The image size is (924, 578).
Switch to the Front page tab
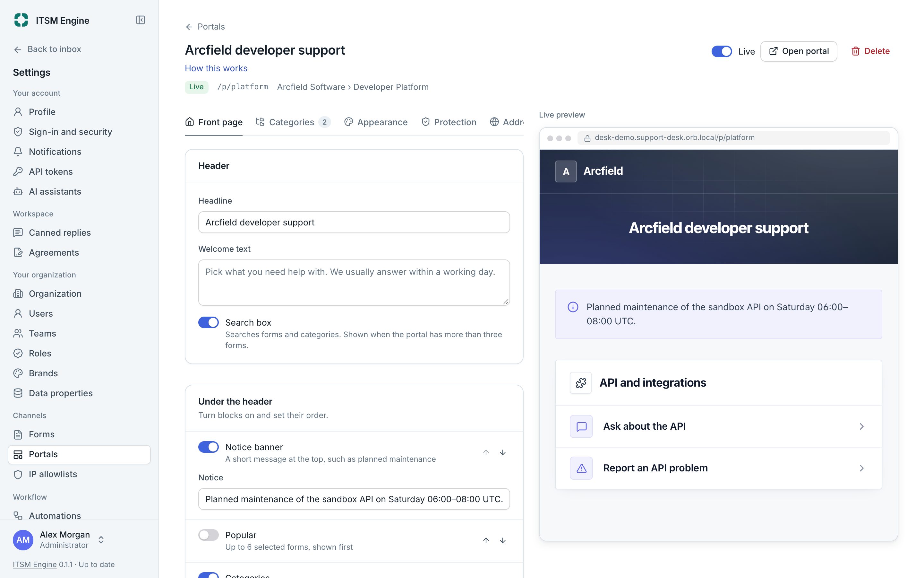pos(213,122)
